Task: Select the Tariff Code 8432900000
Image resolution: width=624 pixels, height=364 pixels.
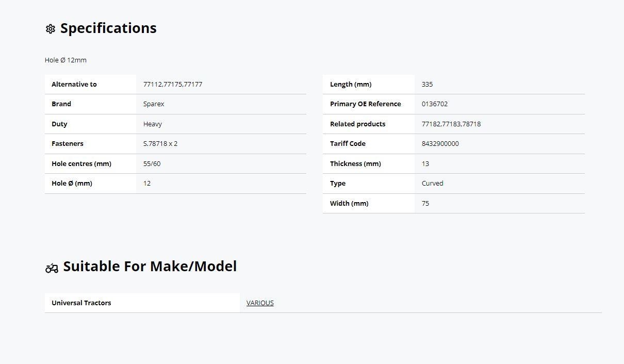Action: point(440,143)
